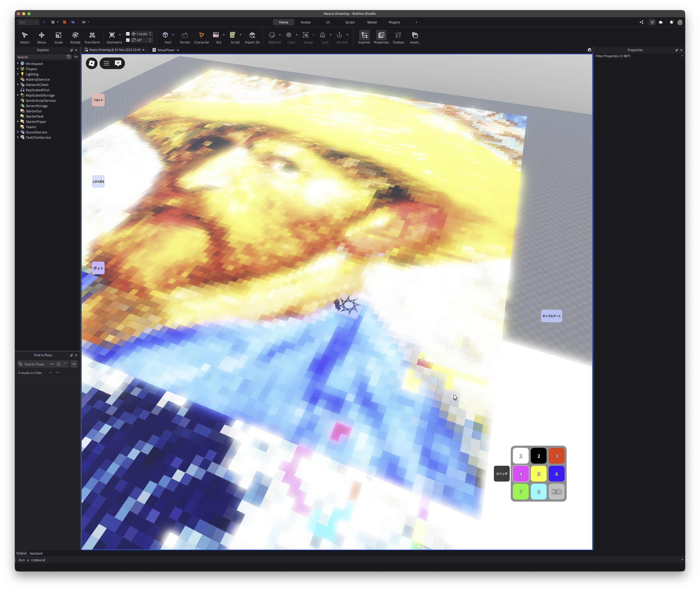Insert a Part from toolbar
700x591 pixels.
tap(165, 35)
